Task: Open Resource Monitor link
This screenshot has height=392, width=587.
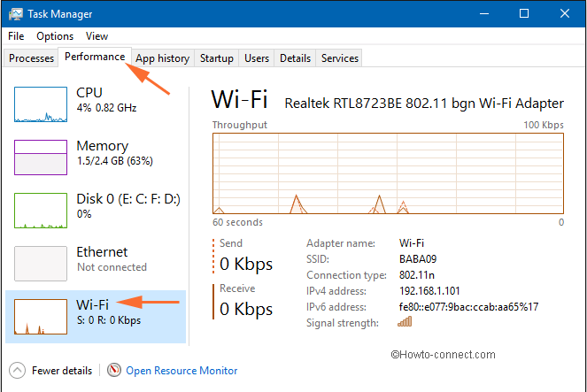Action: (x=182, y=371)
